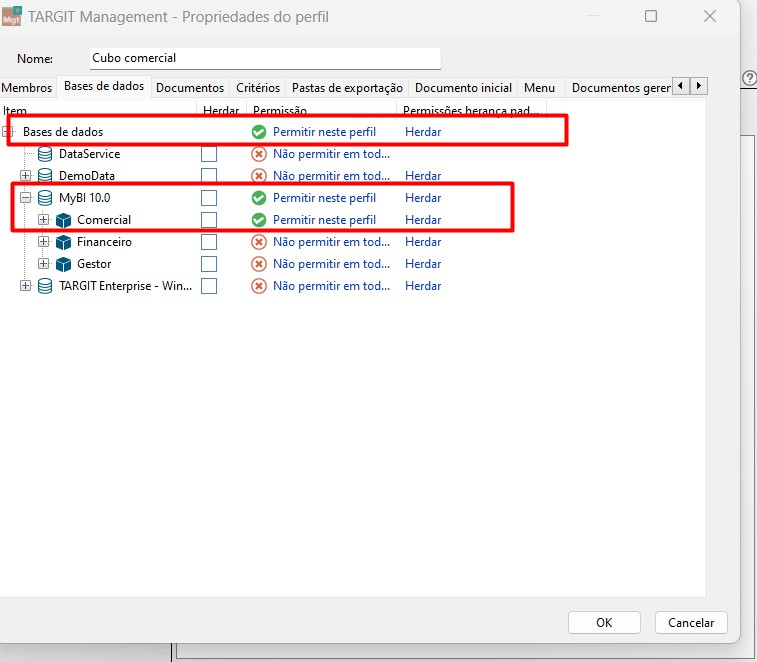757x662 pixels.
Task: Click the Permissões herança padrão column header
Action: click(x=472, y=111)
